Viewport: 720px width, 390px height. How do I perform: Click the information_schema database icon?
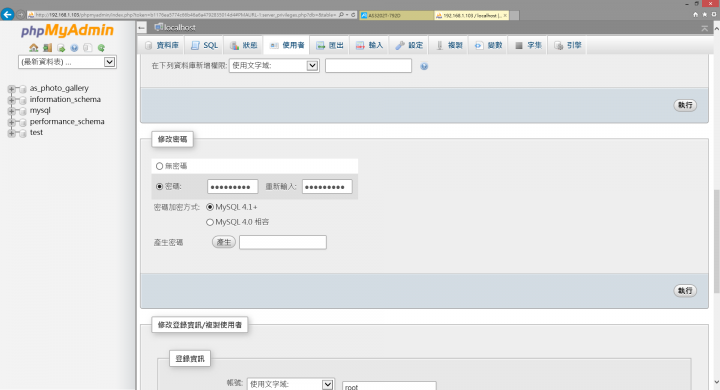22,100
